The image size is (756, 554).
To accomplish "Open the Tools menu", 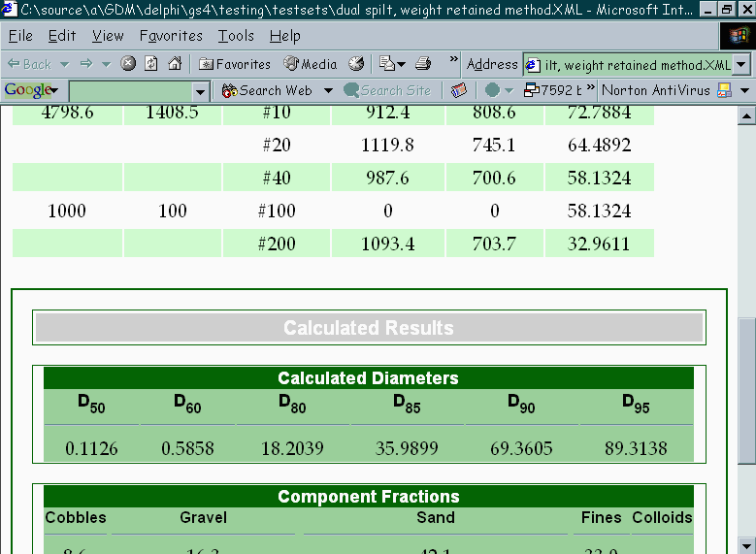I will [x=236, y=36].
